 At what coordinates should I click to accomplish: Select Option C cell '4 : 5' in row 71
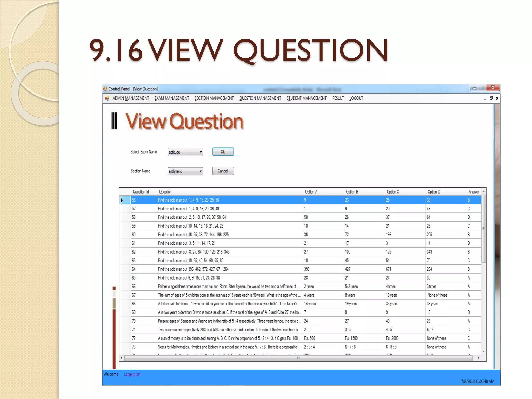405,329
